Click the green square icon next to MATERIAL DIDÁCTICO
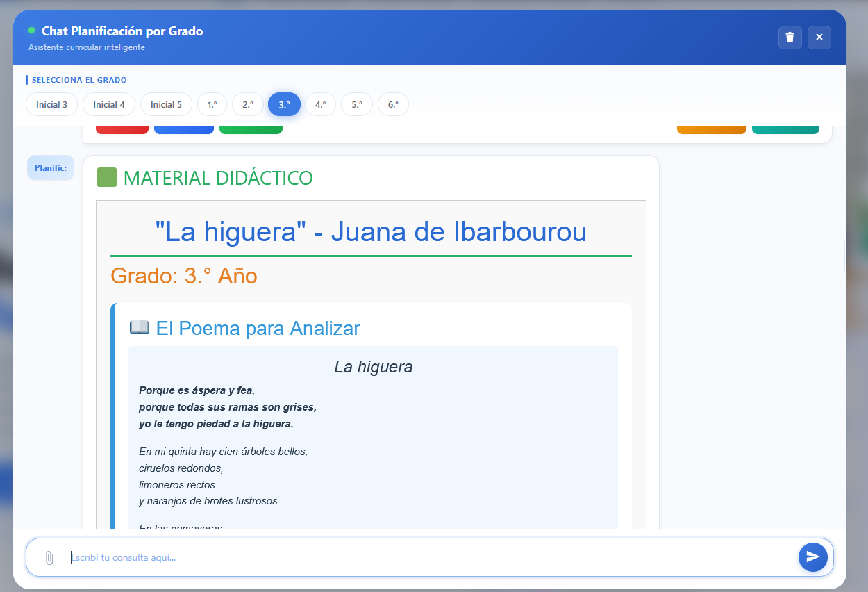Viewport: 868px width, 592px height. [x=108, y=179]
